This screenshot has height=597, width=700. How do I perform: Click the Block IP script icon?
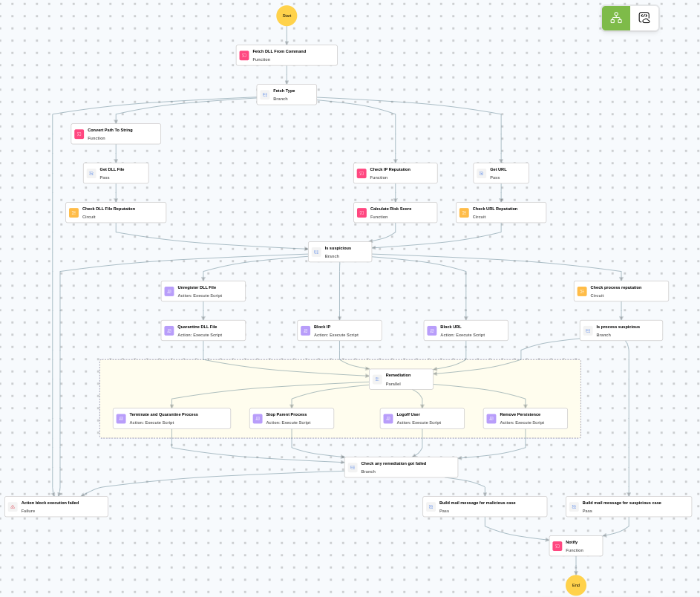point(305,331)
